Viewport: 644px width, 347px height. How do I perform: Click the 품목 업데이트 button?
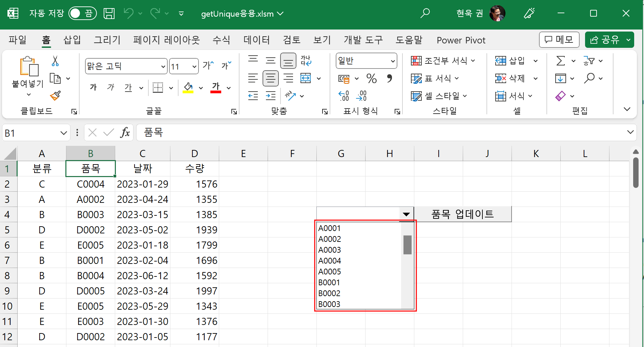pyautogui.click(x=462, y=214)
